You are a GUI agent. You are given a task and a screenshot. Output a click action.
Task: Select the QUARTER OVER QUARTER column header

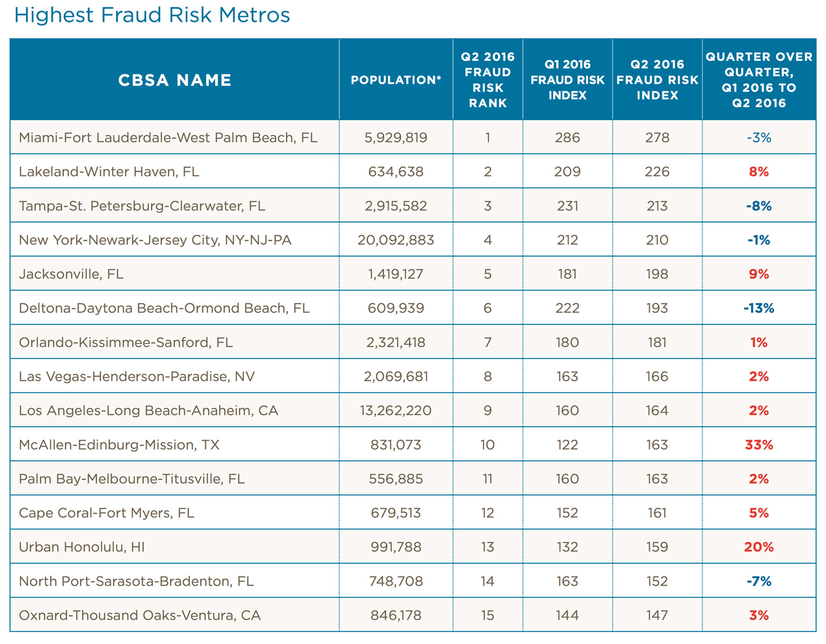pos(760,79)
